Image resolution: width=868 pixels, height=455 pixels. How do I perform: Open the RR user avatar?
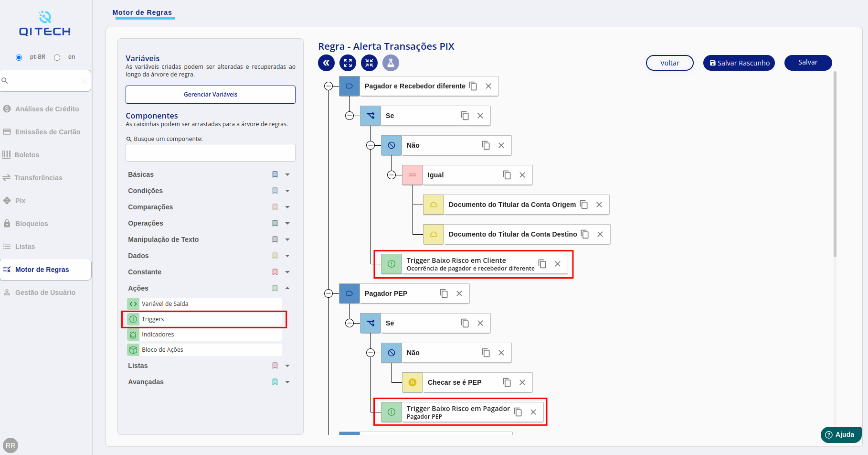(11, 445)
